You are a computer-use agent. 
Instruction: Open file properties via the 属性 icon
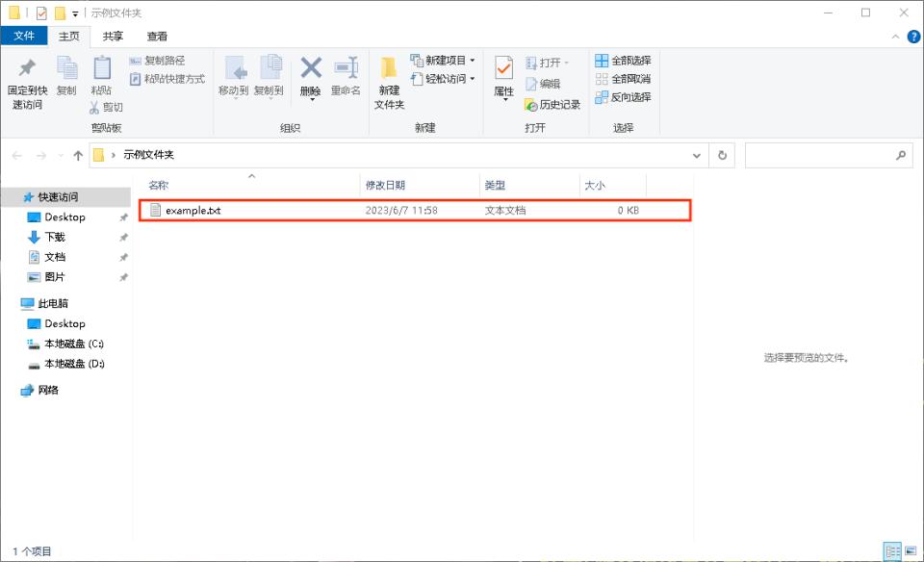coord(501,73)
